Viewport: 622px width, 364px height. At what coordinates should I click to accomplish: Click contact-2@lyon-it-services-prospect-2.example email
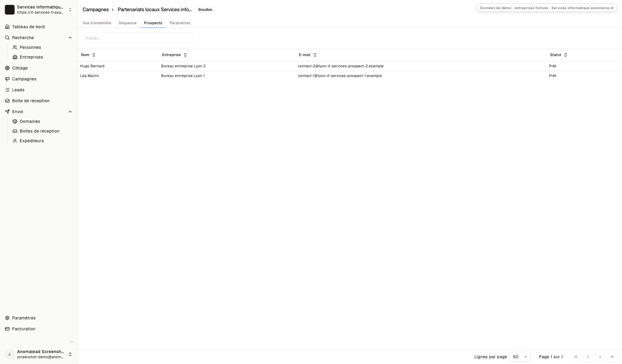tap(341, 66)
